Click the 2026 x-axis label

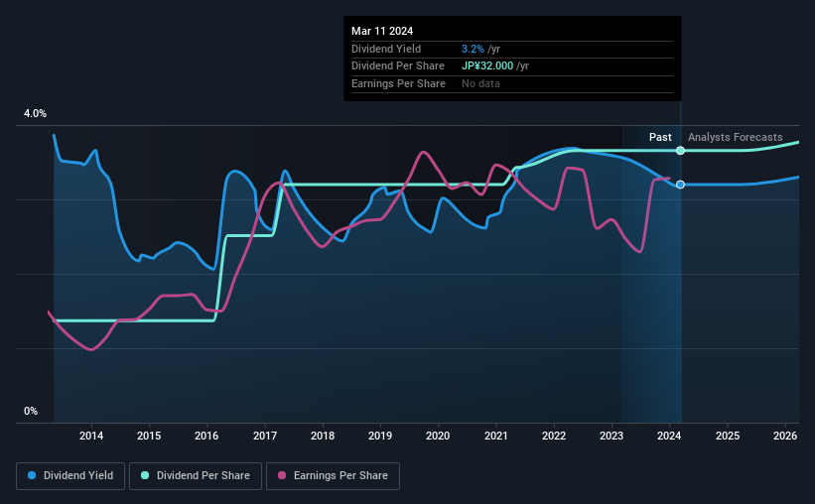pos(785,436)
